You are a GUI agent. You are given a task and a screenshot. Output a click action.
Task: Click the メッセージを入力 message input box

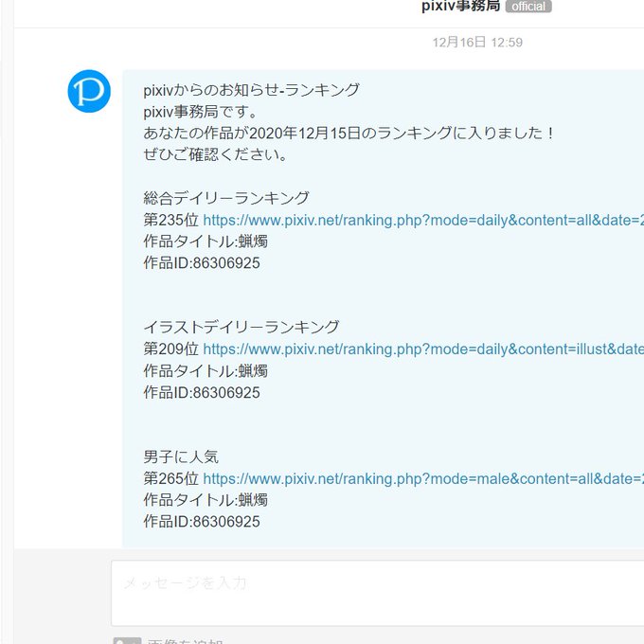(378, 593)
